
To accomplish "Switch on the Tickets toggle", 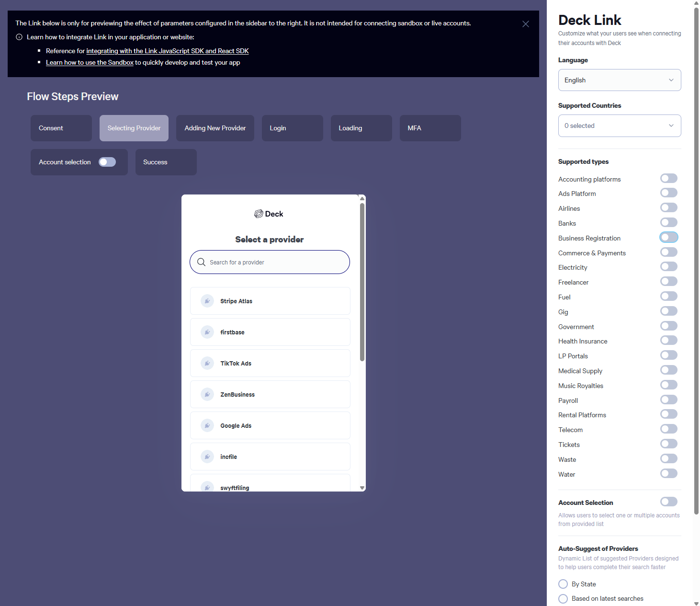I will (x=669, y=444).
